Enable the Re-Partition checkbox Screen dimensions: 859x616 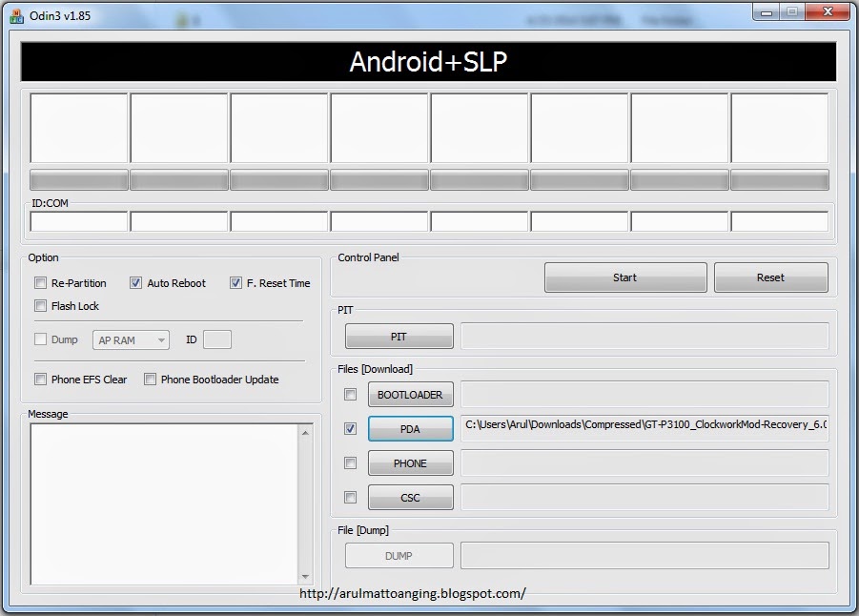click(x=40, y=283)
